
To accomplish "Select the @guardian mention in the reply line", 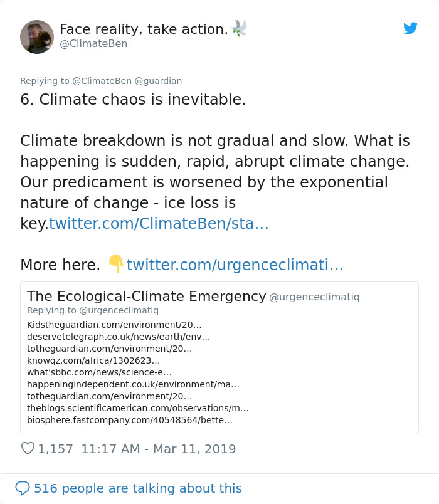I will 159,81.
